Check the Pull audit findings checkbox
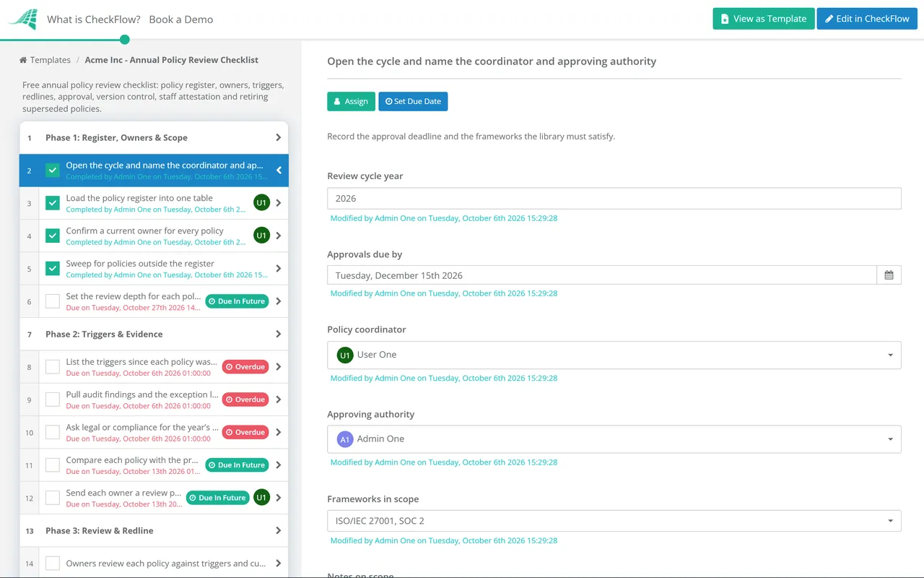 [53, 400]
